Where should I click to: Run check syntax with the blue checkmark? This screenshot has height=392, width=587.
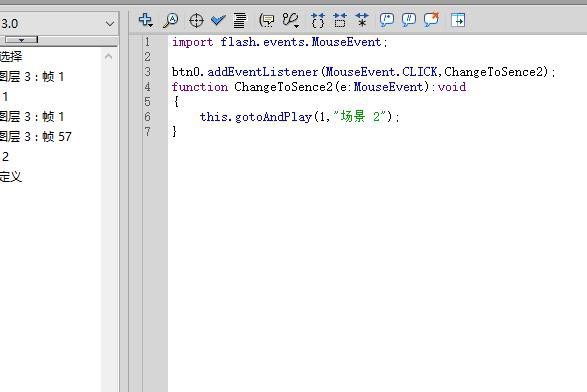218,20
